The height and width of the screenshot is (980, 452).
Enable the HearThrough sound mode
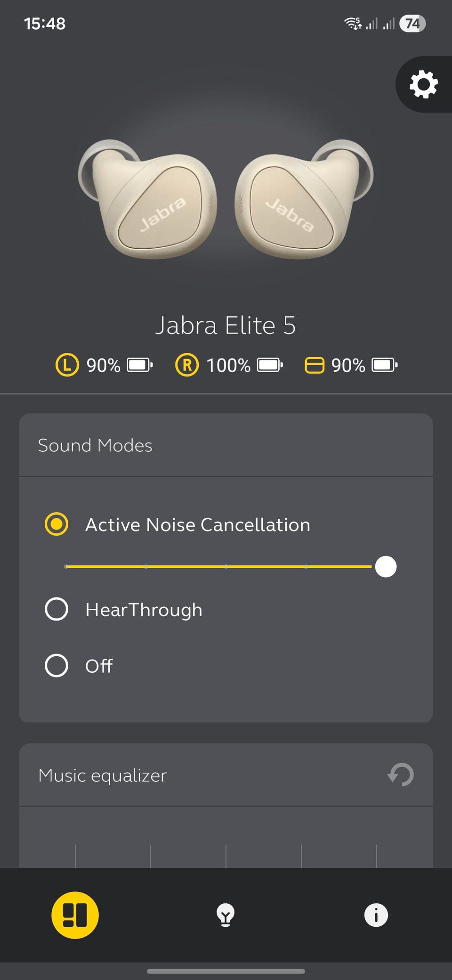tap(56, 609)
